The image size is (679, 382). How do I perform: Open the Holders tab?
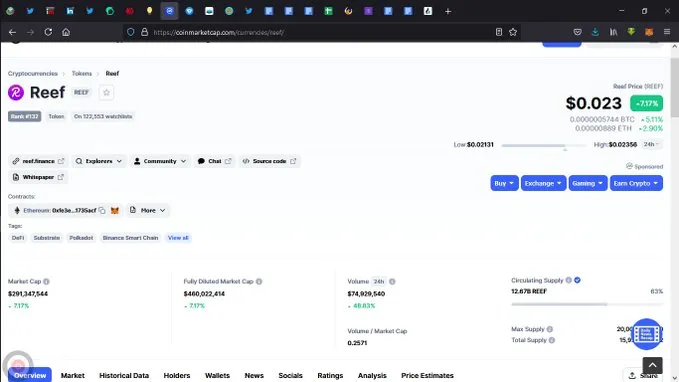coord(177,376)
